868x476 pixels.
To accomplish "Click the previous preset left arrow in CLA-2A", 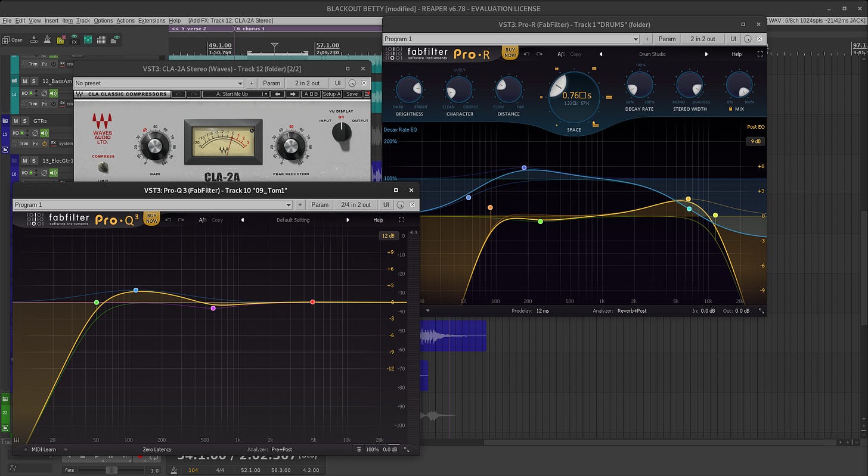I will 277,94.
